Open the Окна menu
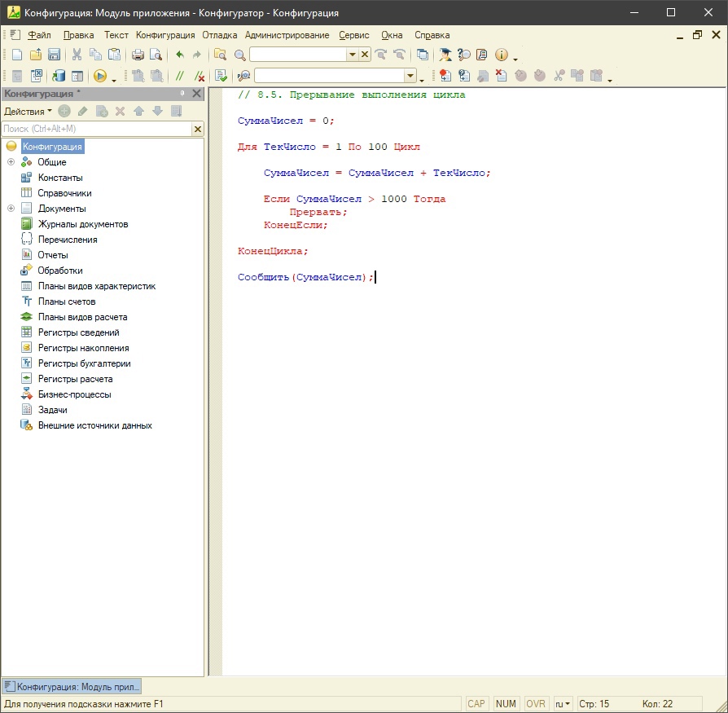Viewport: 728px width, 713px height. click(392, 35)
